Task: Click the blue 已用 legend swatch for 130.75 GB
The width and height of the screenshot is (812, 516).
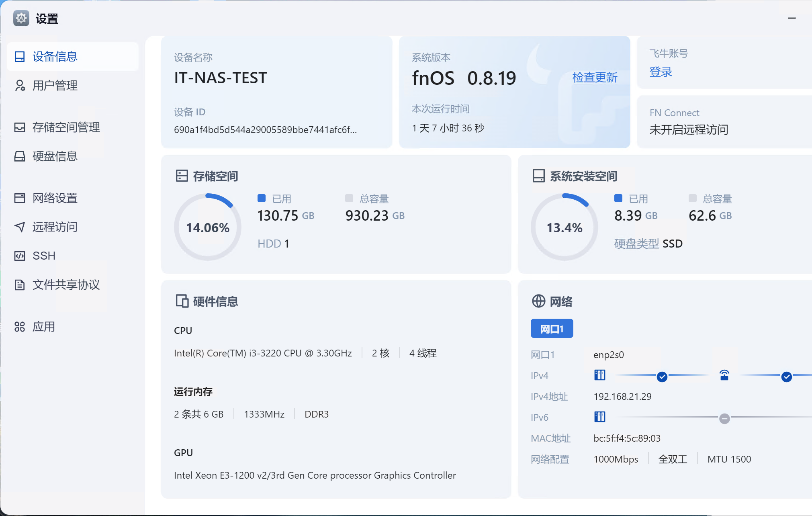Action: click(x=262, y=198)
